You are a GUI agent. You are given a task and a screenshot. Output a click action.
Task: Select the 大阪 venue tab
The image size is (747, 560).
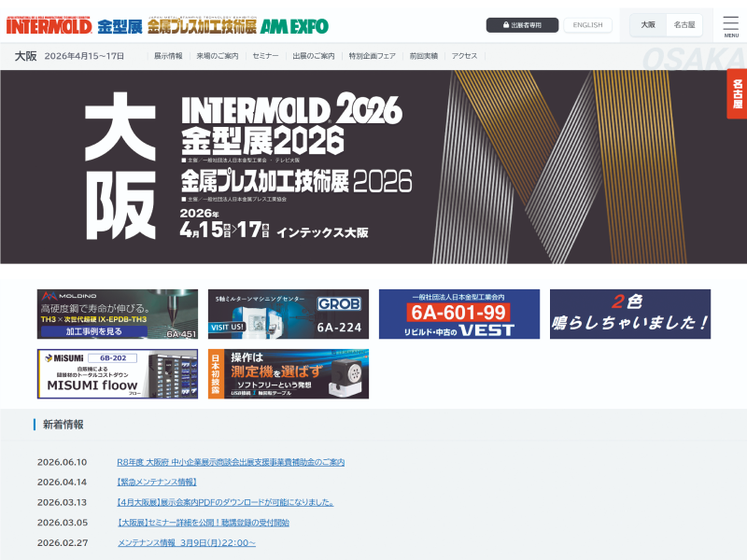tap(648, 25)
